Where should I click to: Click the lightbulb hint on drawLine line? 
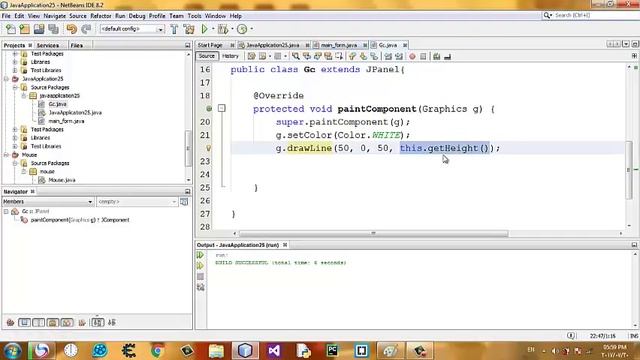click(209, 148)
